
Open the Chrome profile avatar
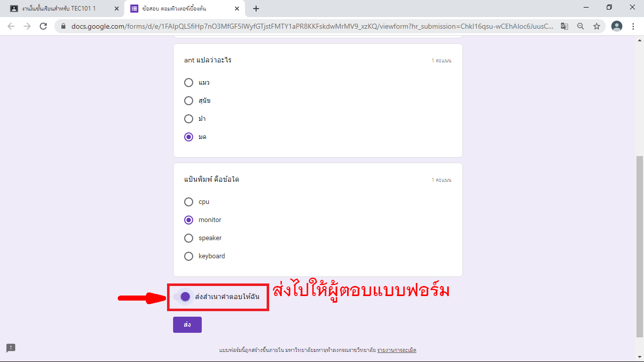[x=616, y=26]
